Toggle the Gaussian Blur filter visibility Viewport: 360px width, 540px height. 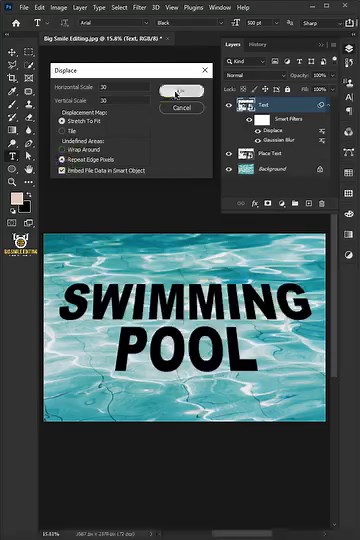257,141
